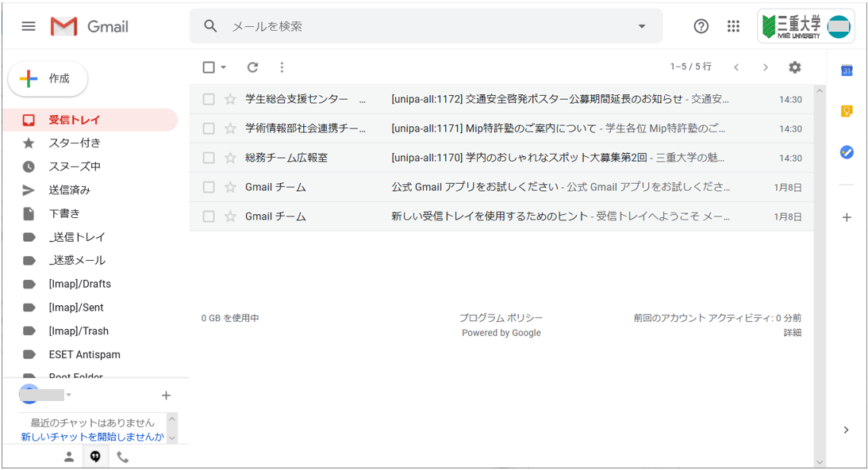Check the 学術情報部社会連携チーム email checkbox
Viewport: 868px width, 470px height.
[209, 128]
